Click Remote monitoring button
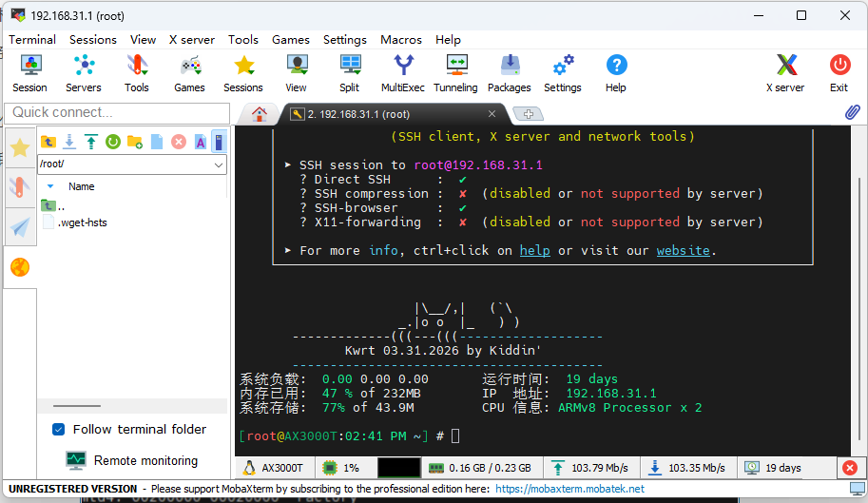 coord(132,460)
